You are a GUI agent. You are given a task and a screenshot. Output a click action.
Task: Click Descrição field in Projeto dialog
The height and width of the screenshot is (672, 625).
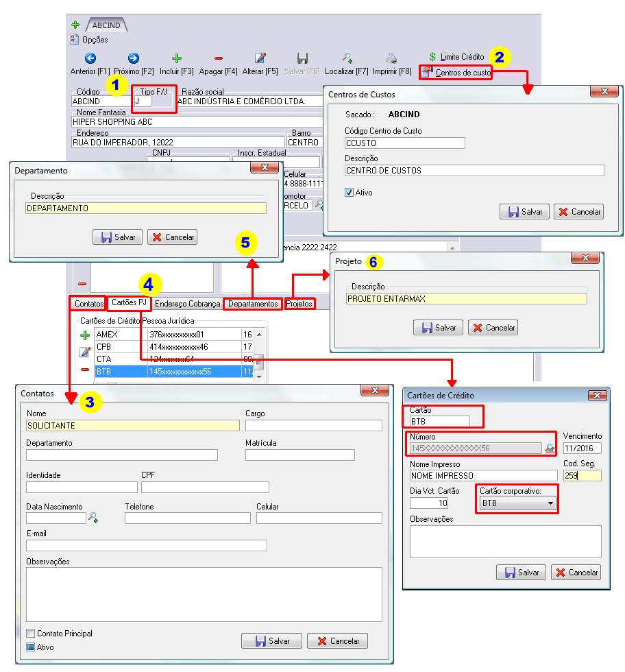[x=467, y=299]
